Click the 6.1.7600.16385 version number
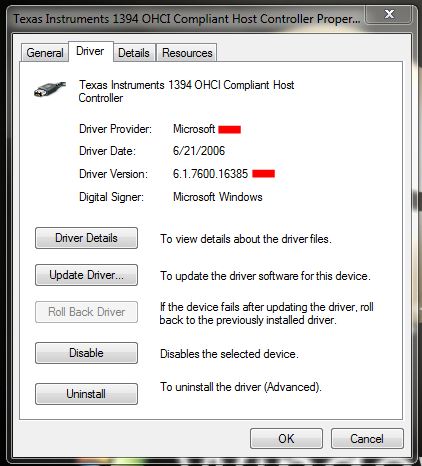The image size is (422, 466). point(210,174)
